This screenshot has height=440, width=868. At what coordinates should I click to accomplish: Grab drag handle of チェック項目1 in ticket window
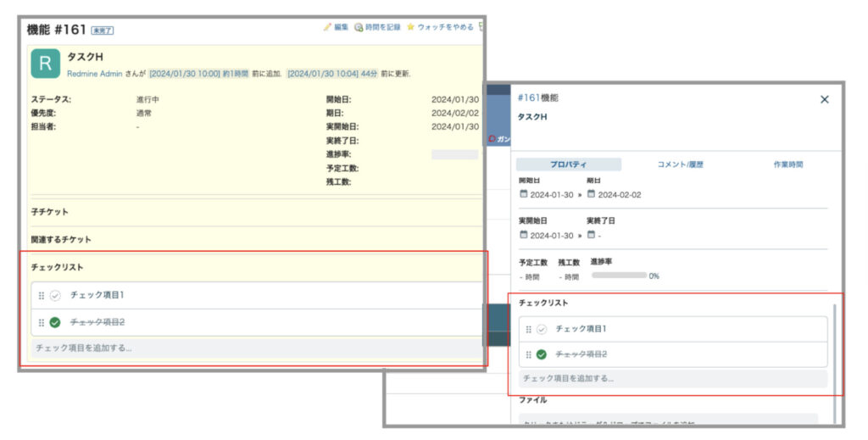(x=41, y=296)
